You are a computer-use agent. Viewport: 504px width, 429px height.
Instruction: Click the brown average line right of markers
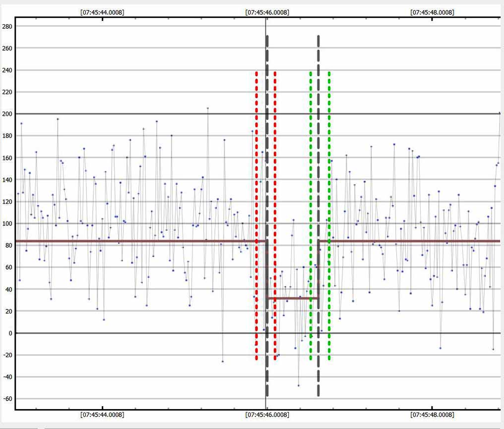[x=412, y=241]
